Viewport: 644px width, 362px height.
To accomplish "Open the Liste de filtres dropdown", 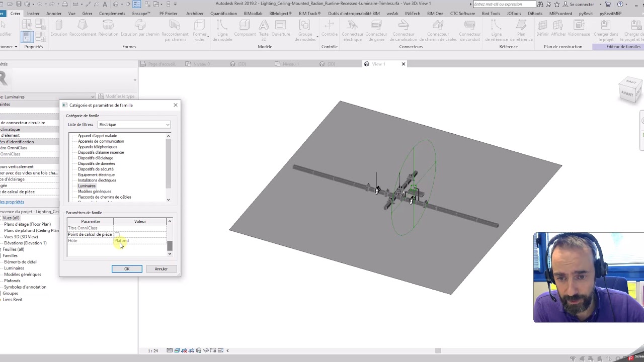I will [x=134, y=125].
